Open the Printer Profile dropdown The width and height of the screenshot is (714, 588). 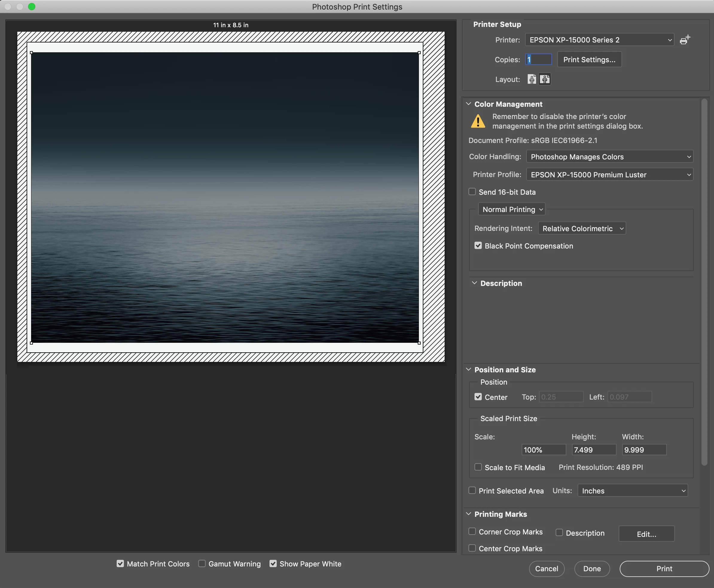tap(610, 175)
